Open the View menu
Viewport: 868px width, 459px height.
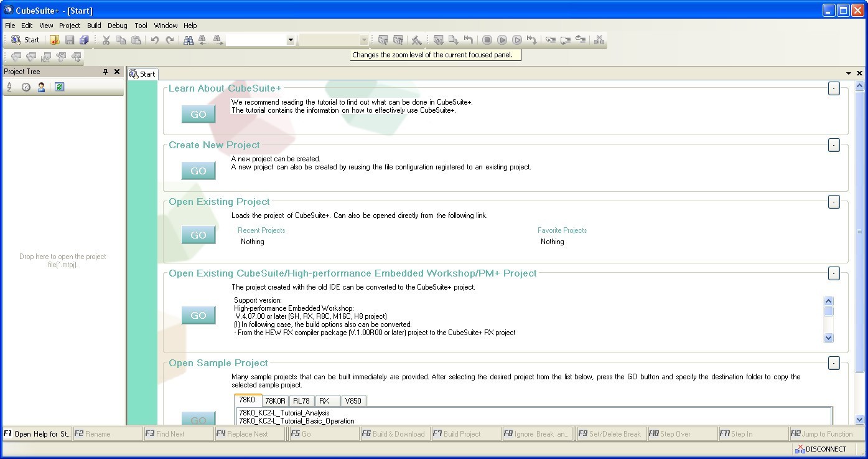(x=46, y=26)
